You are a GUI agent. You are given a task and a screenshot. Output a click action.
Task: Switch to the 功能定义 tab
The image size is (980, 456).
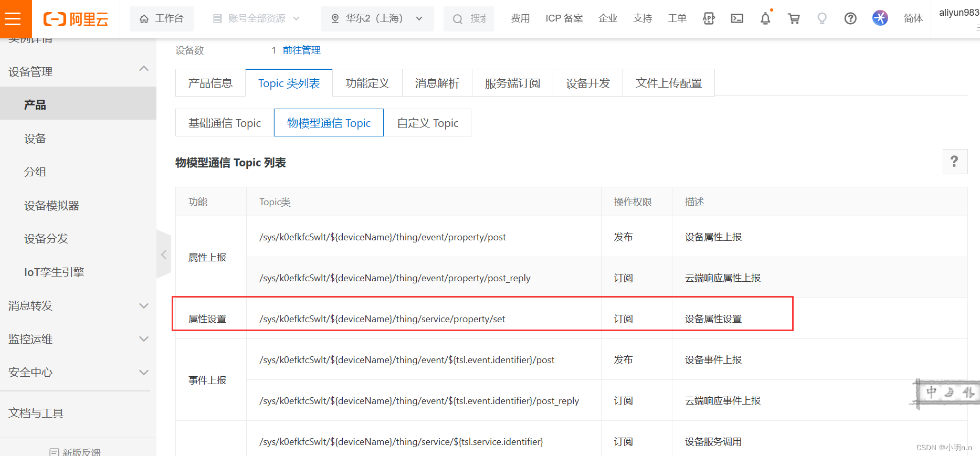(x=367, y=83)
